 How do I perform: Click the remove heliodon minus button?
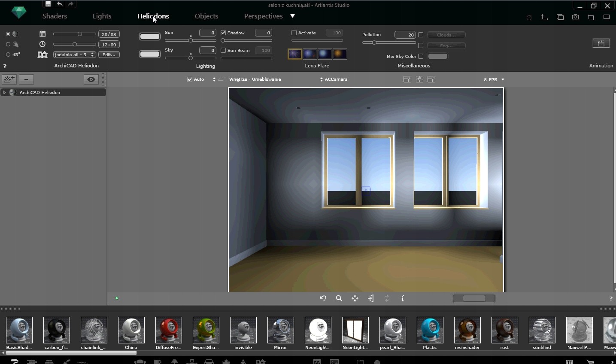[26, 79]
